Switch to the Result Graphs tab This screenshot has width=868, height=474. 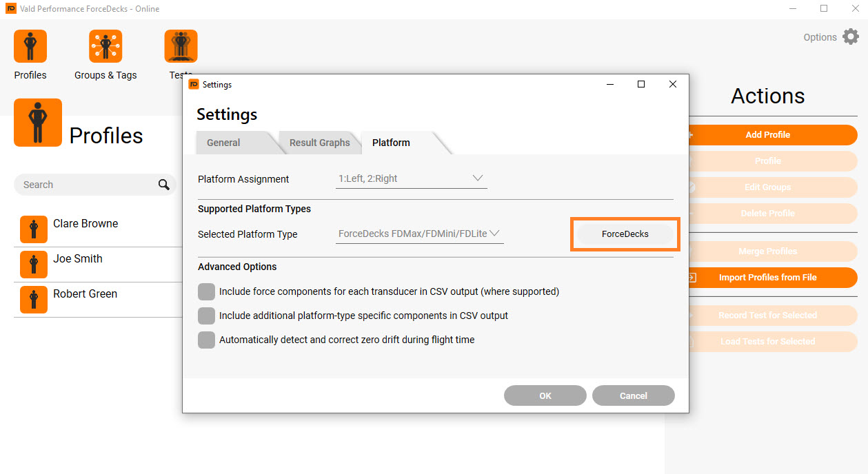319,143
